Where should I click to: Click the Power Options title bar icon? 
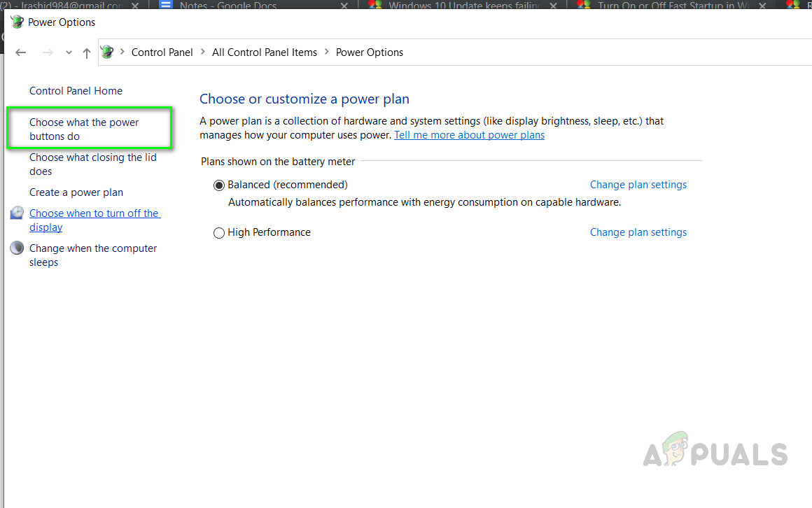[x=17, y=22]
